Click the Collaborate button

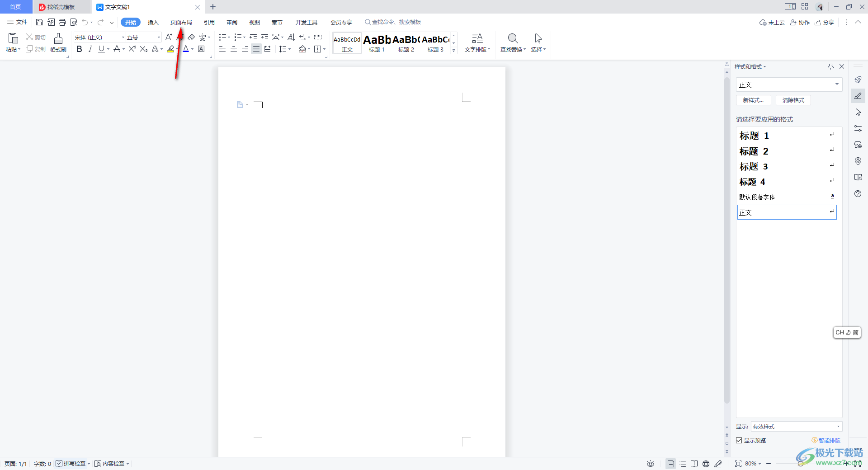[800, 22]
